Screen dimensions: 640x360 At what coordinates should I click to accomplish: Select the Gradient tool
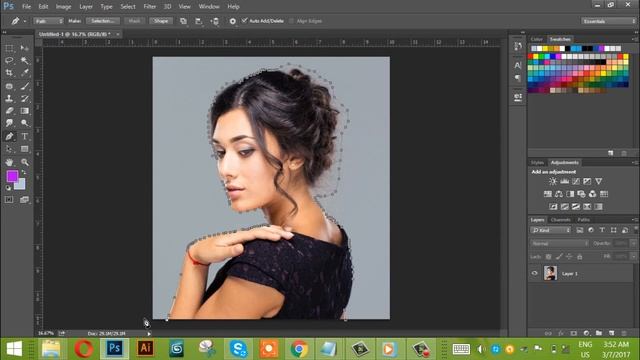point(24,111)
